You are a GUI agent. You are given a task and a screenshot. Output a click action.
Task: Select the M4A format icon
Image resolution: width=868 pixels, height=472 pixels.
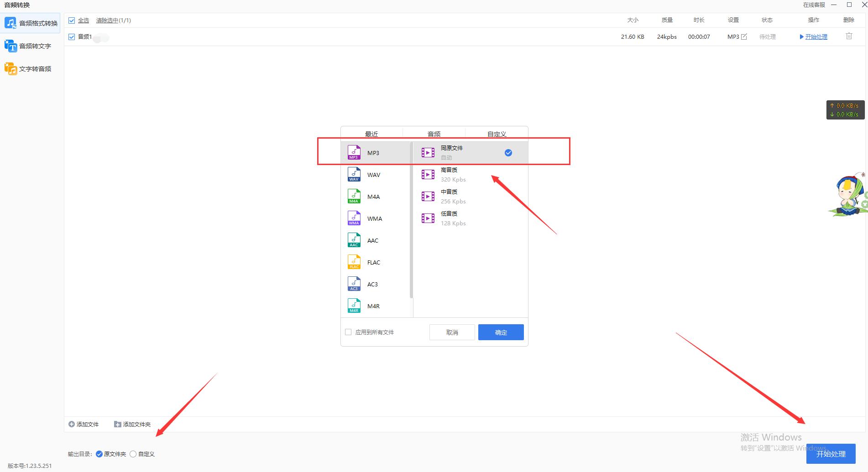354,197
